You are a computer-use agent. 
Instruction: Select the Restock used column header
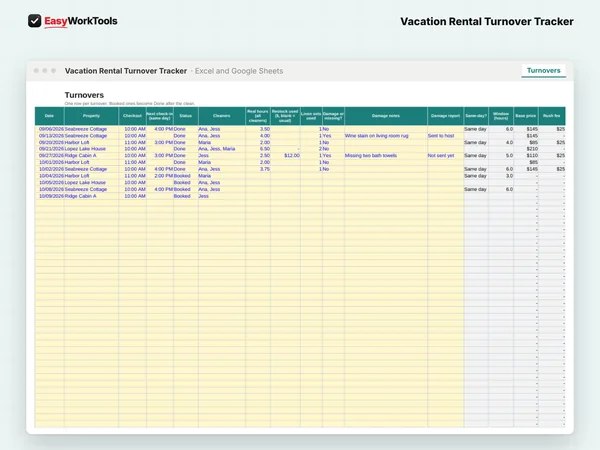point(285,116)
